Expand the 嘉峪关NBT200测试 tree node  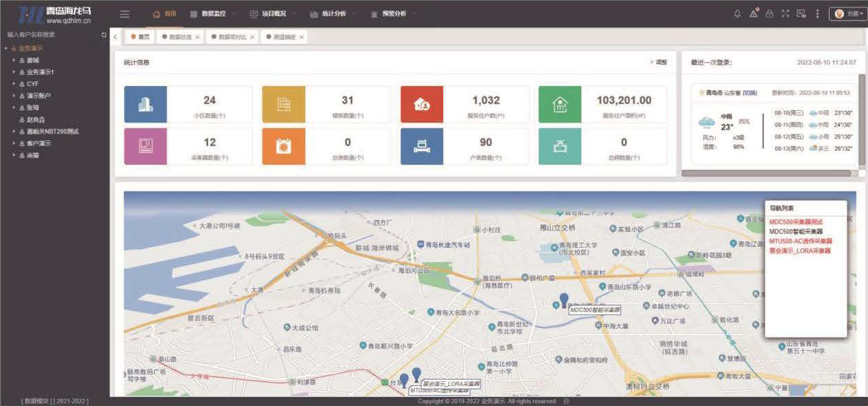pyautogui.click(x=14, y=131)
